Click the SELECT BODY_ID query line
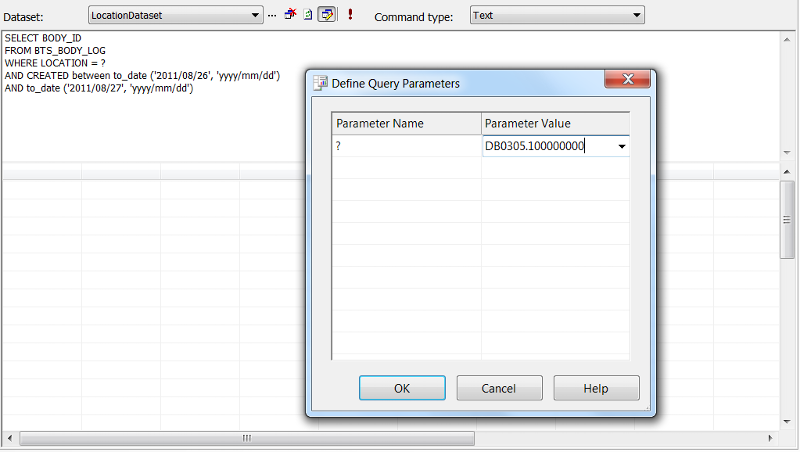 click(43, 38)
